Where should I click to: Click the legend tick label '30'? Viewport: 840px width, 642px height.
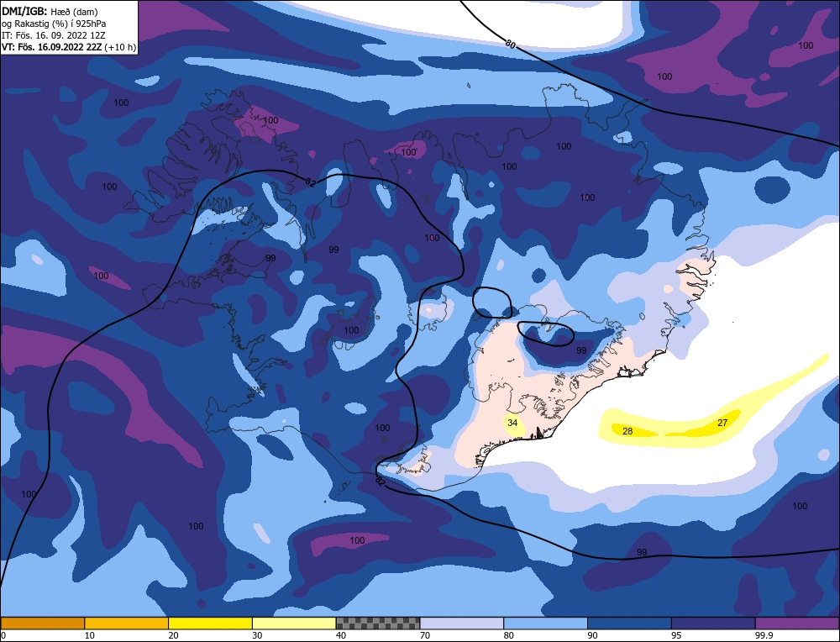pyautogui.click(x=257, y=635)
